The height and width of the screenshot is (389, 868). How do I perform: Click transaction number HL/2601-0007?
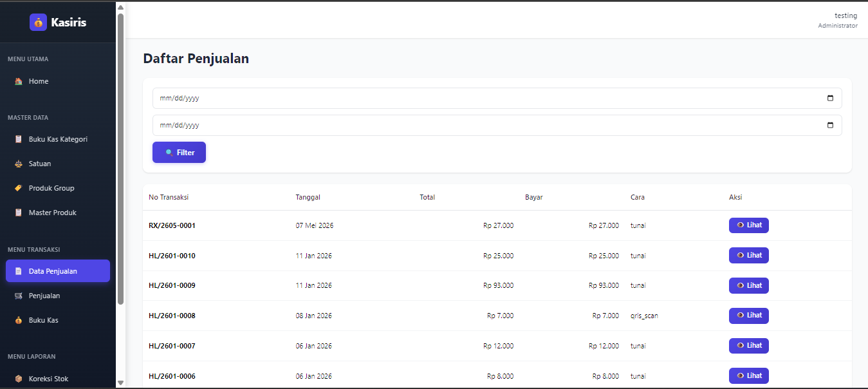[172, 346]
